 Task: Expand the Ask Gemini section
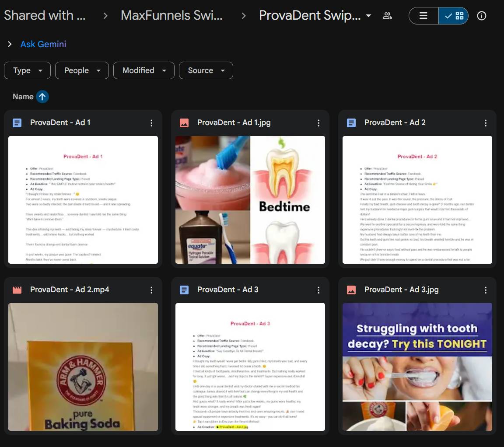pyautogui.click(x=10, y=44)
